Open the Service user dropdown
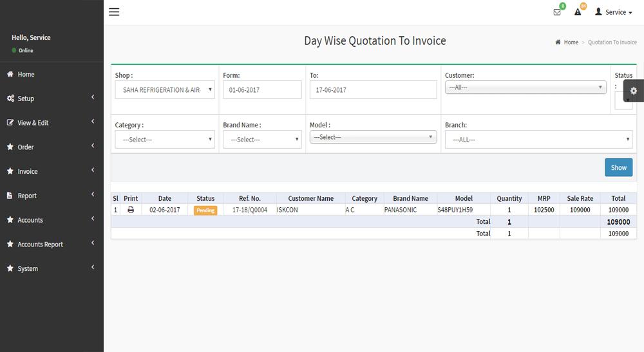Screen dimensions: 644x352 pyautogui.click(x=614, y=12)
